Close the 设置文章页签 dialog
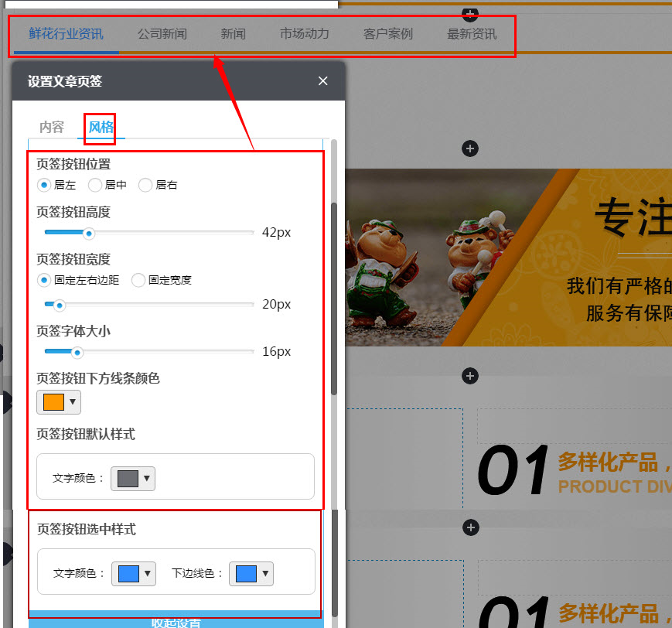The width and height of the screenshot is (672, 628). (x=322, y=80)
